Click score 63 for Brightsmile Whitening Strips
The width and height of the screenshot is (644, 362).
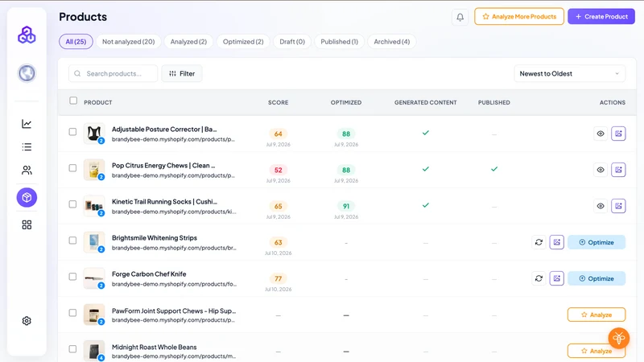point(278,243)
